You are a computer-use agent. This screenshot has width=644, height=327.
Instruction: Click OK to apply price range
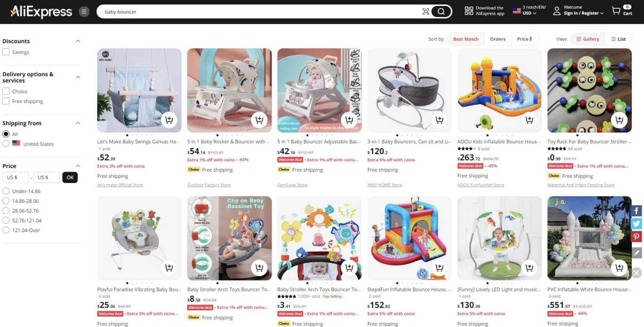70,178
